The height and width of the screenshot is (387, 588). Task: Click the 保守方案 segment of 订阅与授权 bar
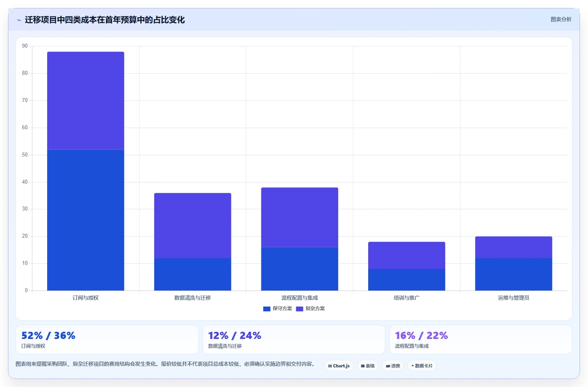(x=86, y=220)
